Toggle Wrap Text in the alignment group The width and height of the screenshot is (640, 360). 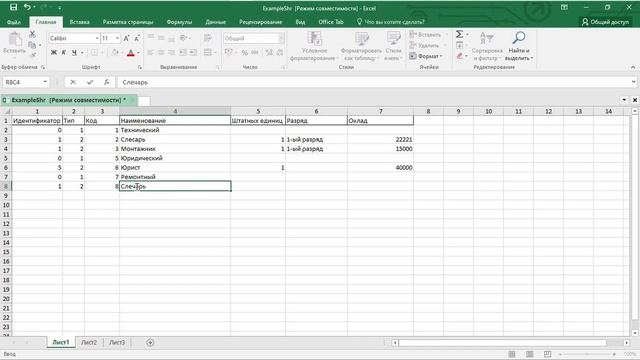(208, 38)
